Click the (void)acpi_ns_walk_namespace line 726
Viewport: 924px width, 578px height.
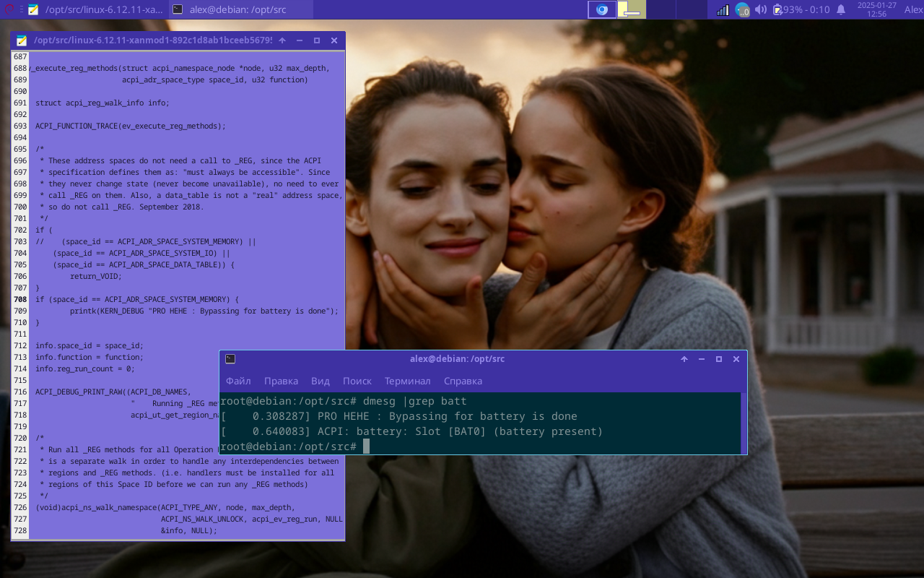pos(165,507)
